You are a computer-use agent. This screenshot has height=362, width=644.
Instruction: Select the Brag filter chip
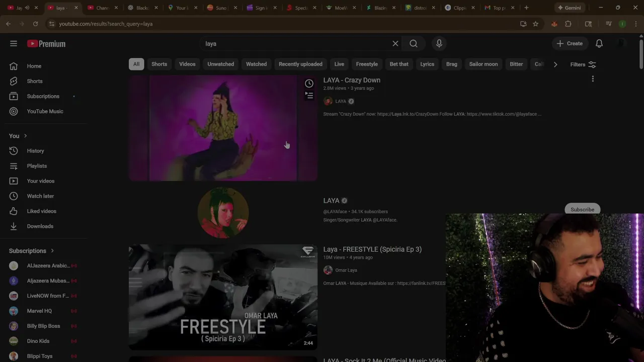452,64
